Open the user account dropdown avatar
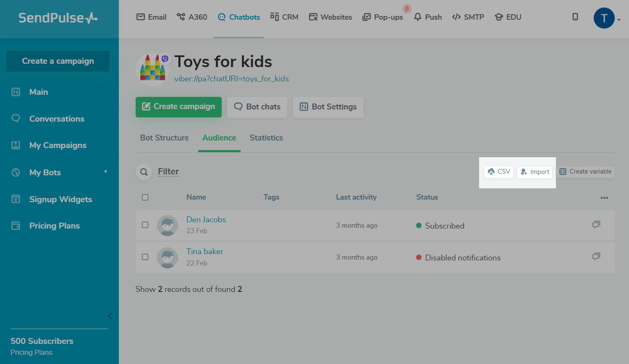 pyautogui.click(x=604, y=18)
